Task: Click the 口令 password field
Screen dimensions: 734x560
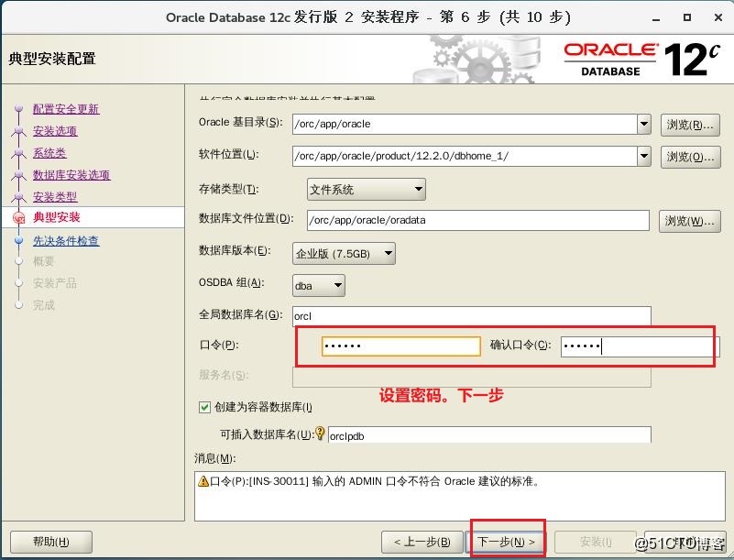Action: click(x=401, y=346)
